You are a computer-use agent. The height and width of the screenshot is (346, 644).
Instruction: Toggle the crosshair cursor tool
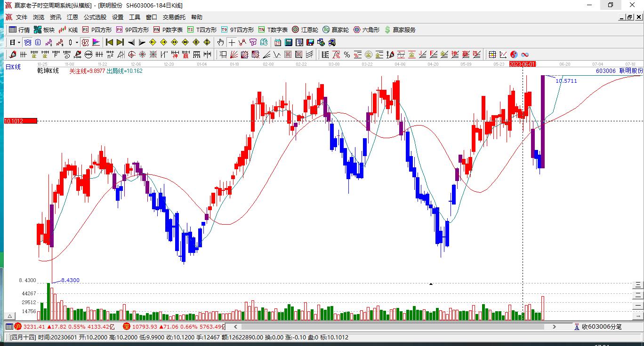(x=232, y=42)
